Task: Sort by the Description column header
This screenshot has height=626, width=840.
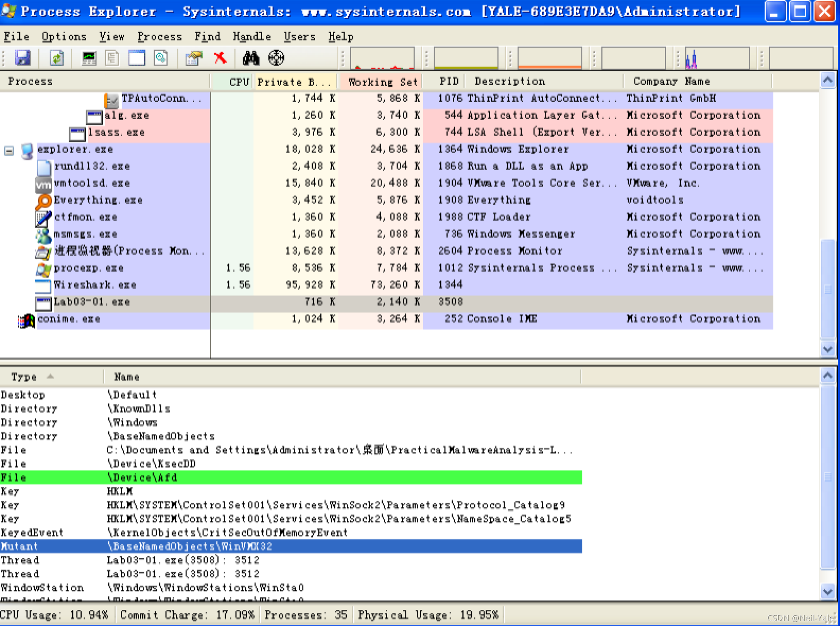Action: 544,81
